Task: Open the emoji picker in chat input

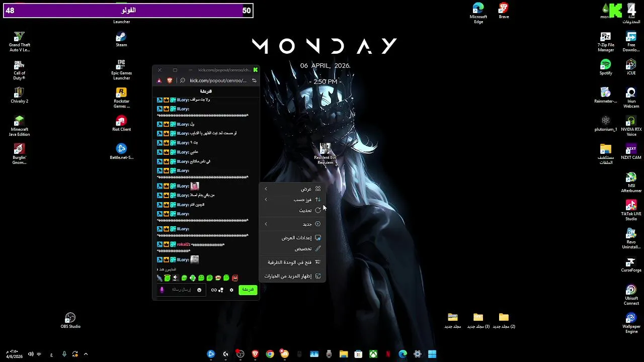Action: click(199, 290)
